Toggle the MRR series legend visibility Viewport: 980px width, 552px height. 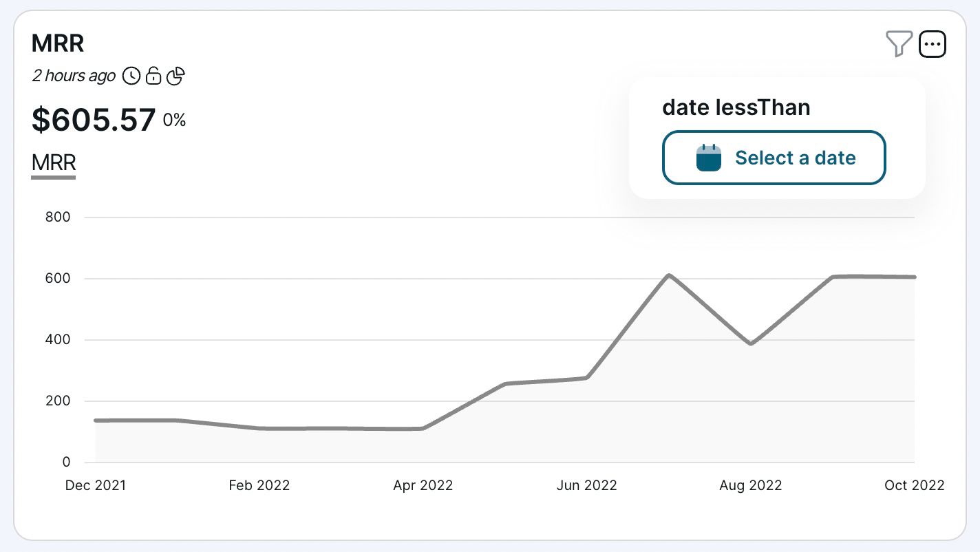pos(54,163)
